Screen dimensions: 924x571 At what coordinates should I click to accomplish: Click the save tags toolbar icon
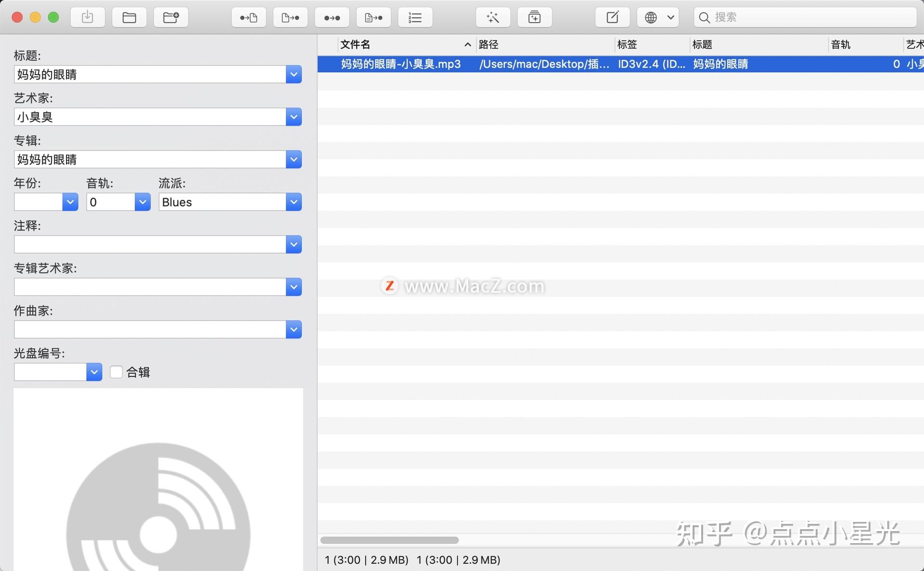click(88, 18)
